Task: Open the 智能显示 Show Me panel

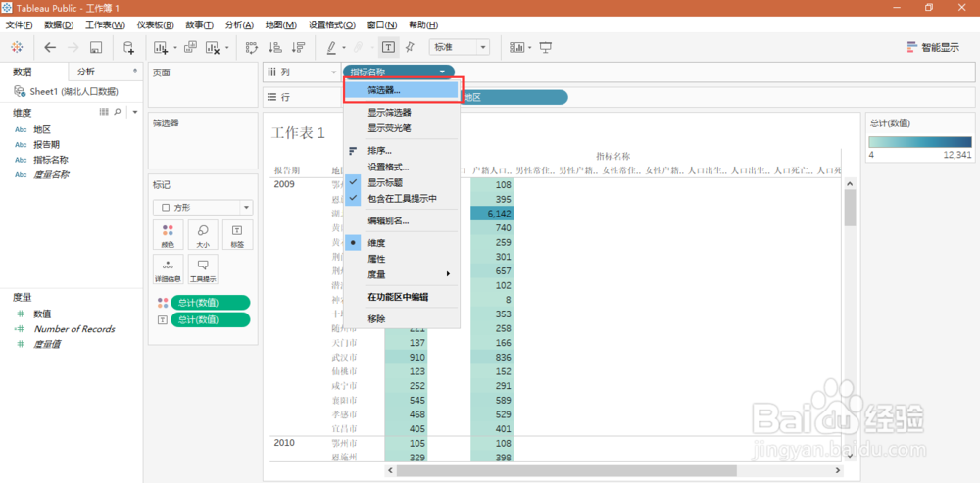Action: coord(933,47)
